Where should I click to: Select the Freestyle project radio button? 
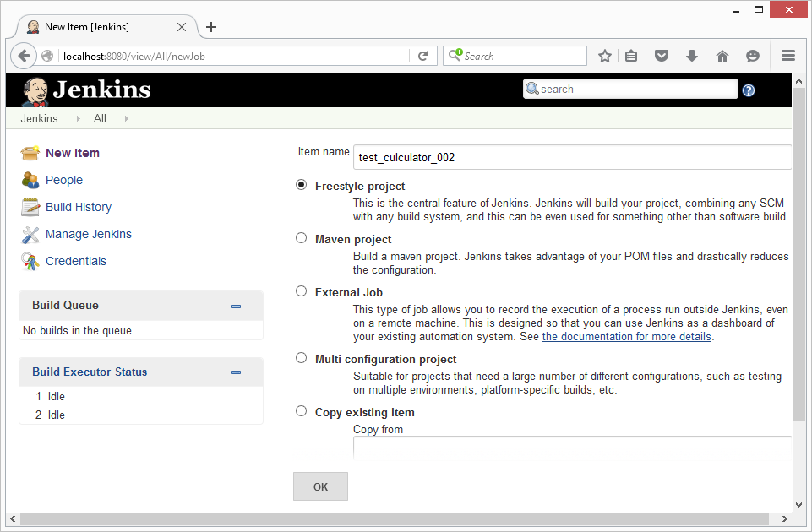tap(301, 185)
